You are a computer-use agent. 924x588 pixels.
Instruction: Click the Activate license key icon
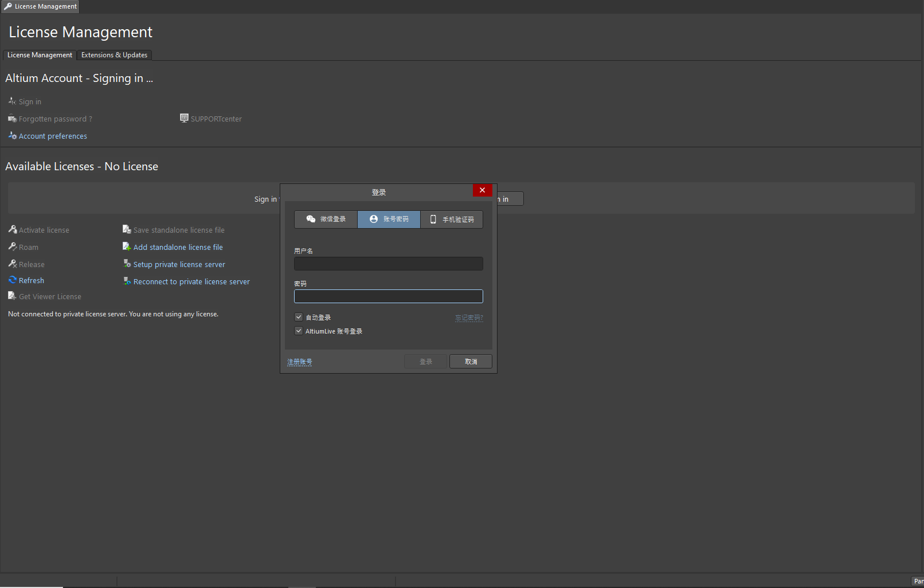[x=13, y=229]
